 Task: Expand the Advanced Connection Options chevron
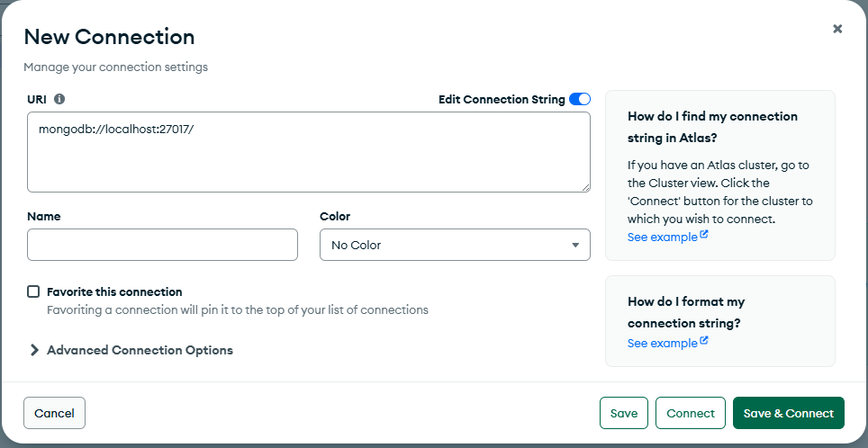(35, 351)
